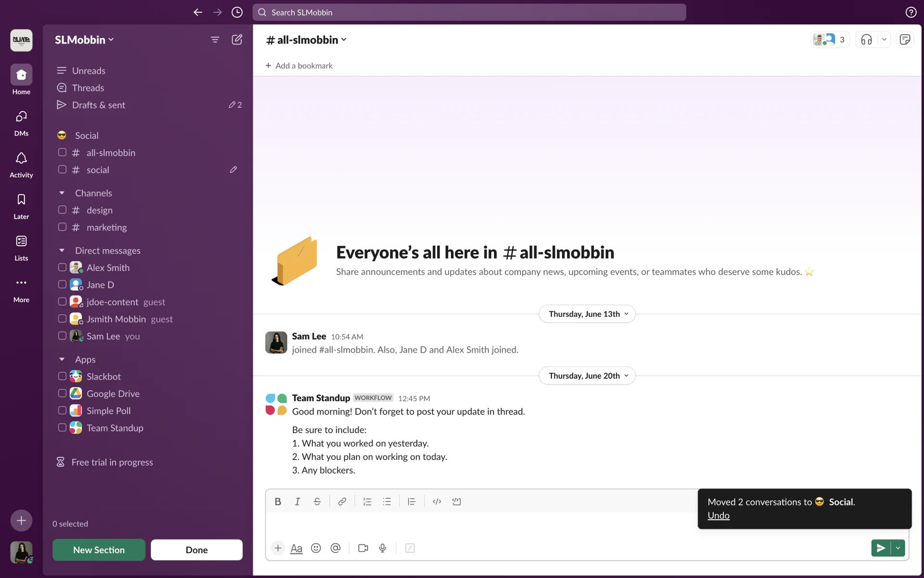The image size is (924, 578).
Task: Open the canvas icon in header
Action: (x=905, y=39)
